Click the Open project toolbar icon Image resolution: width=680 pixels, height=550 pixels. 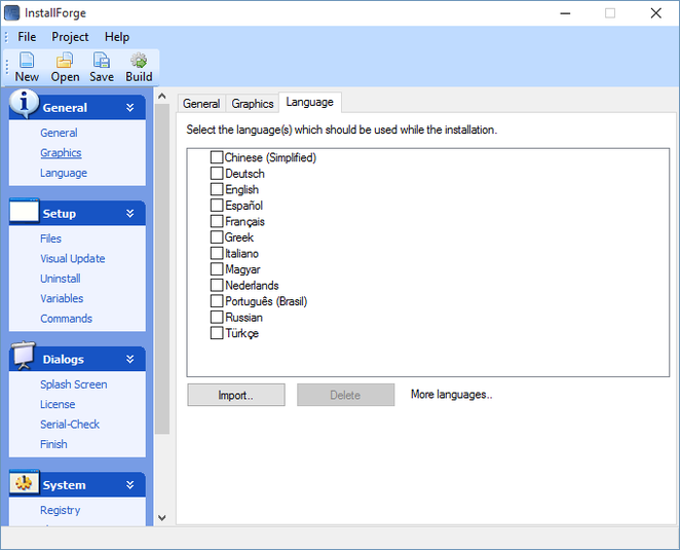65,60
